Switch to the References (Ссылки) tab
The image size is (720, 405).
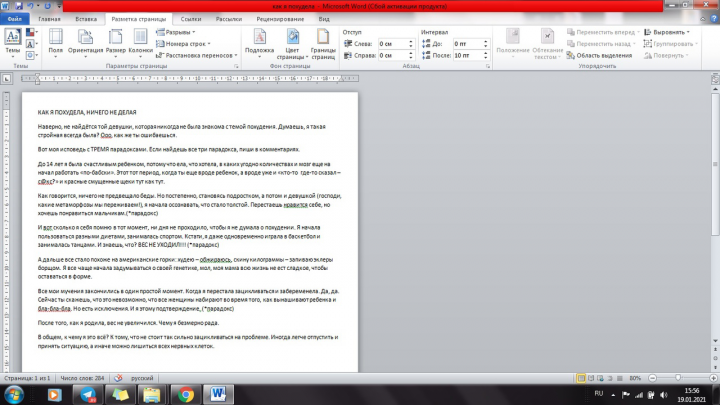pyautogui.click(x=191, y=19)
